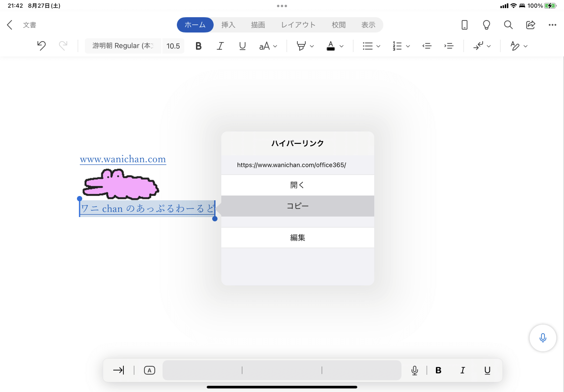Insert a tab with the bottom bar arrow
564x392 pixels.
pyautogui.click(x=119, y=370)
